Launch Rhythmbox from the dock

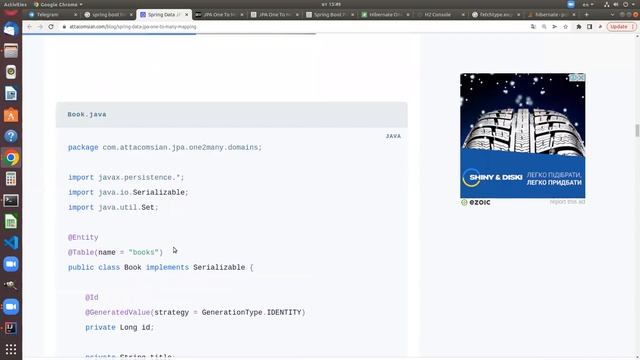pyautogui.click(x=11, y=72)
